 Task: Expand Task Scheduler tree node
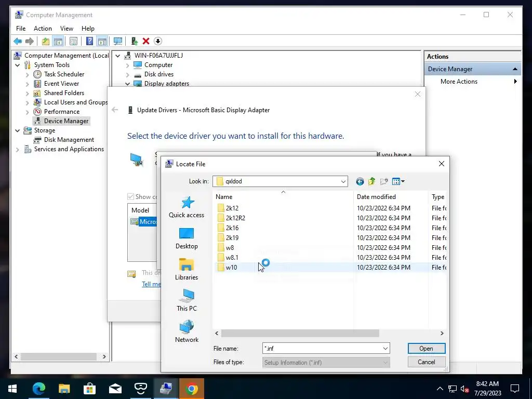(x=28, y=75)
